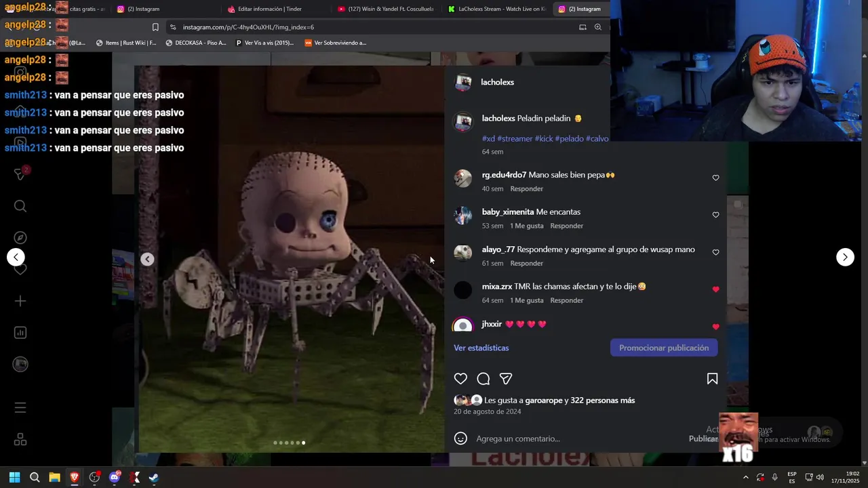868x488 pixels.
Task: Open #calvo hashtag link
Action: (x=597, y=138)
